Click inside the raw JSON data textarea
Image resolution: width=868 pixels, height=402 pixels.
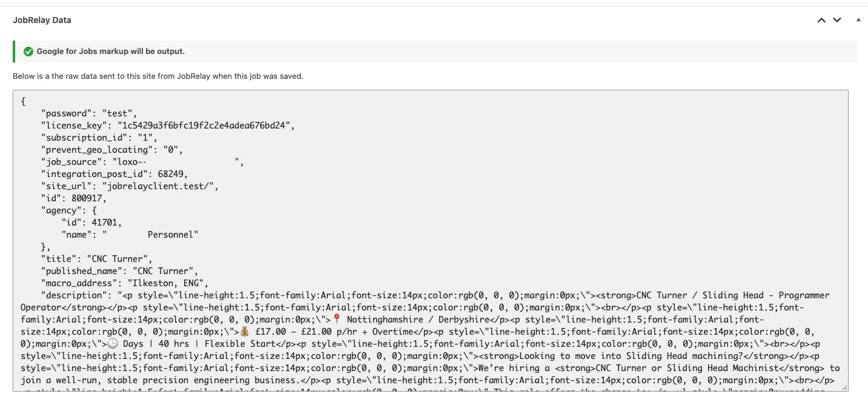point(430,241)
